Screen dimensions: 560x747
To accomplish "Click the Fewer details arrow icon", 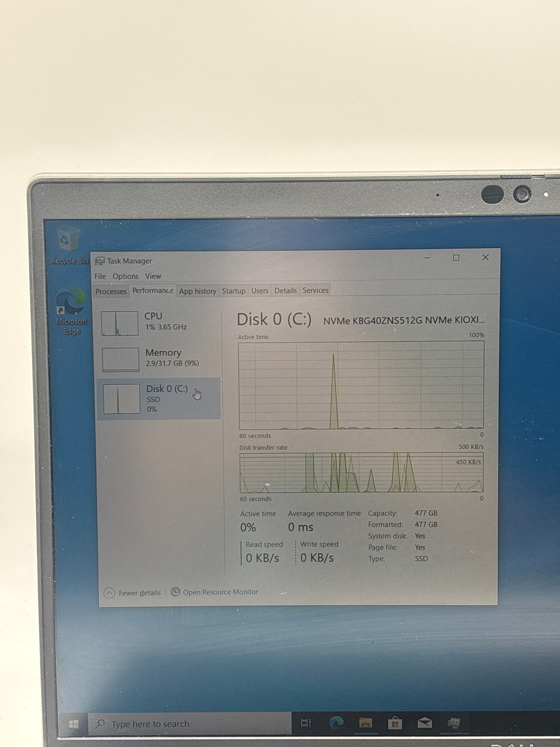I will click(x=109, y=593).
